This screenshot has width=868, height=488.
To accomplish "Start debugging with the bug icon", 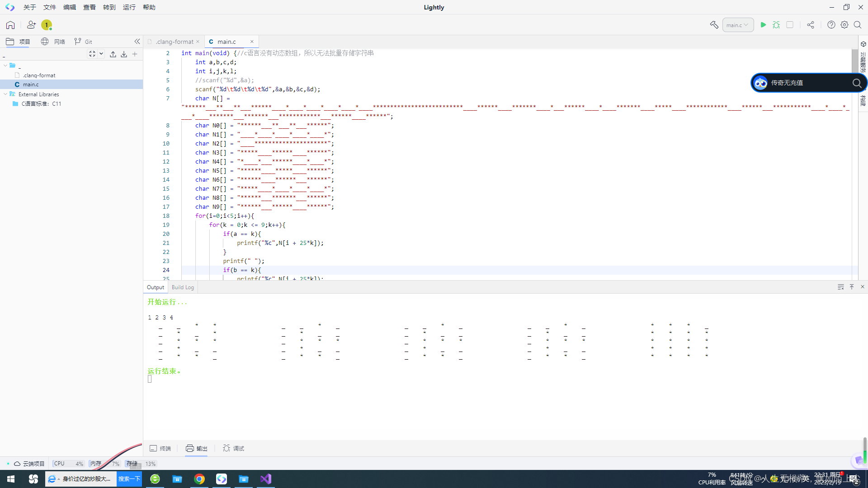I will coord(776,25).
